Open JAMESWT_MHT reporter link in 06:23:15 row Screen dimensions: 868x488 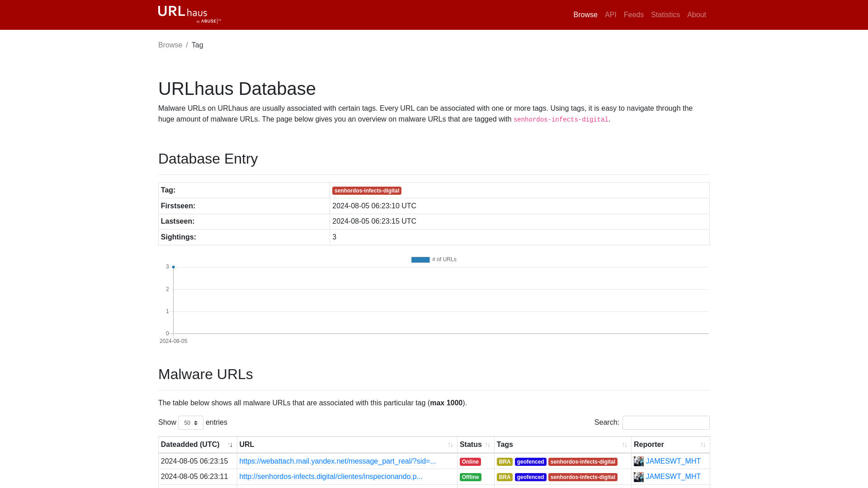click(673, 461)
